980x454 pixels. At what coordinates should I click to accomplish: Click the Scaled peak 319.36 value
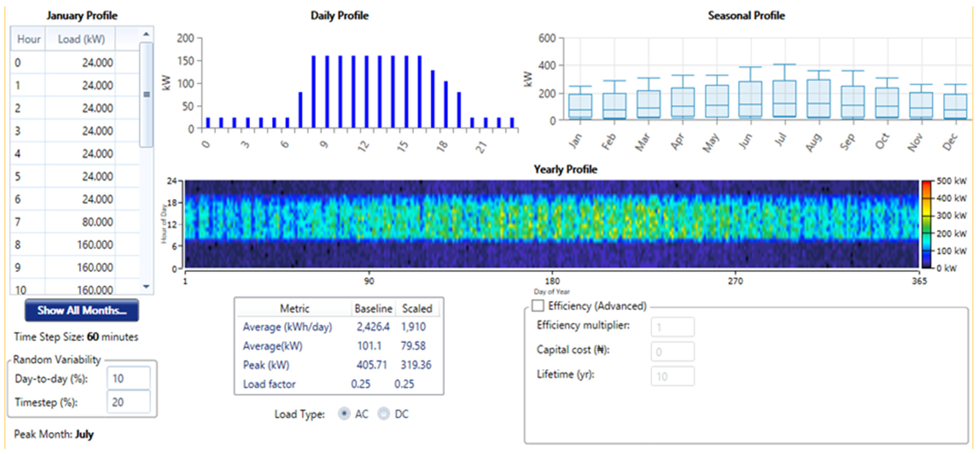[416, 365]
